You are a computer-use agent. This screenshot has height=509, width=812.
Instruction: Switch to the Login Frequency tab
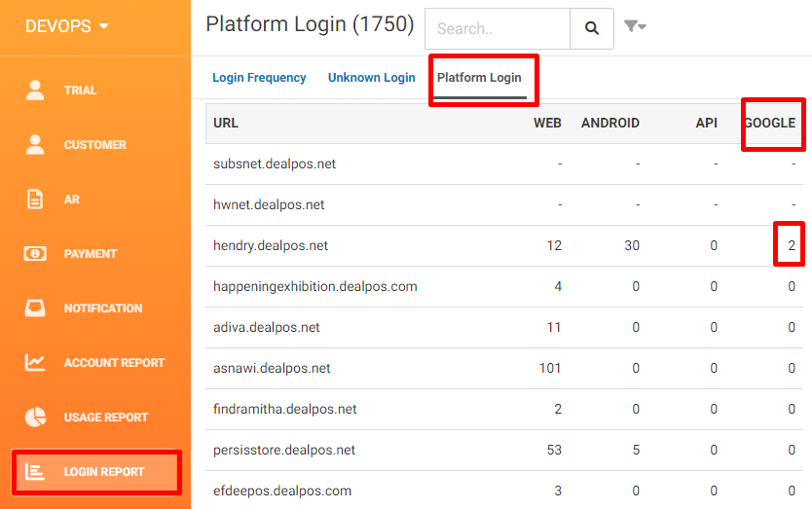click(x=259, y=78)
